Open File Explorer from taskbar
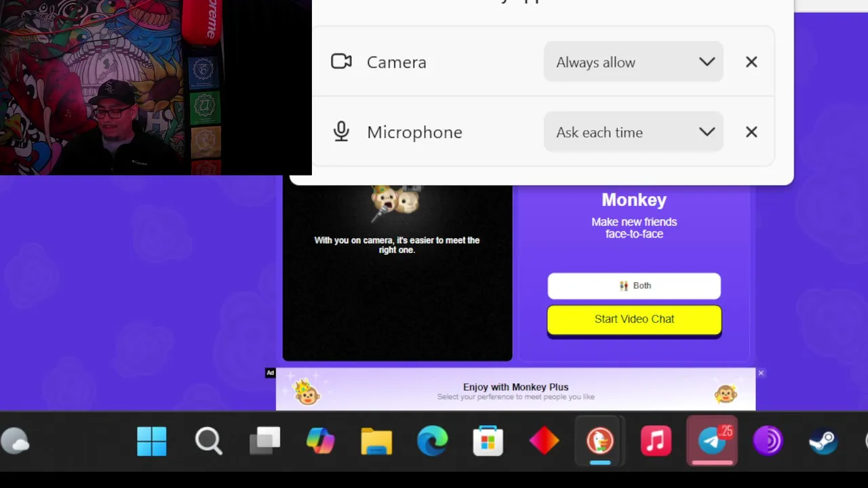868x488 pixels. tap(376, 442)
